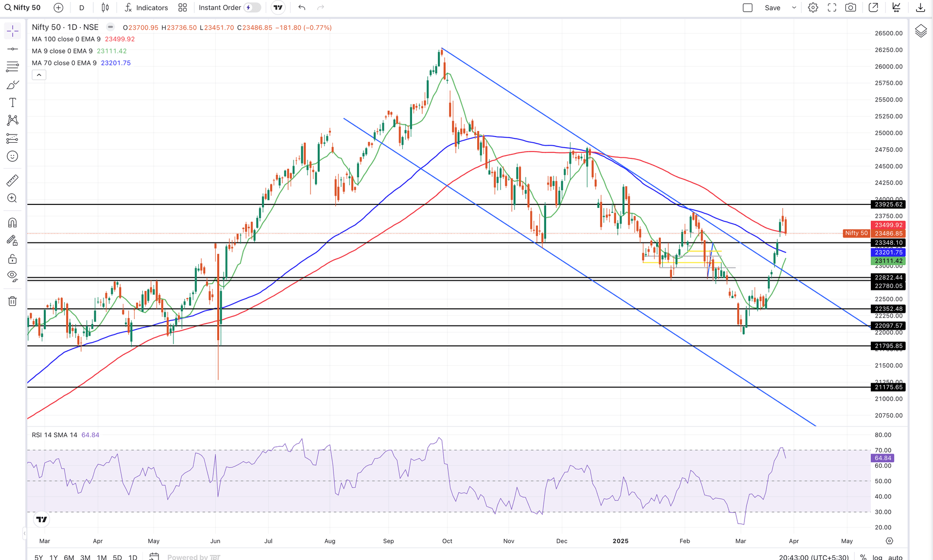The height and width of the screenshot is (560, 933).
Task: Expand the Save dropdown arrow
Action: coord(794,8)
